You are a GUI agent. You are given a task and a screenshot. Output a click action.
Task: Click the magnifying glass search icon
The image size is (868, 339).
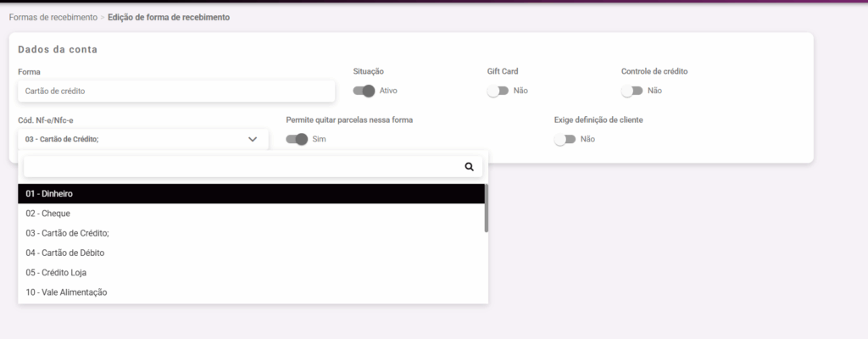click(x=469, y=167)
